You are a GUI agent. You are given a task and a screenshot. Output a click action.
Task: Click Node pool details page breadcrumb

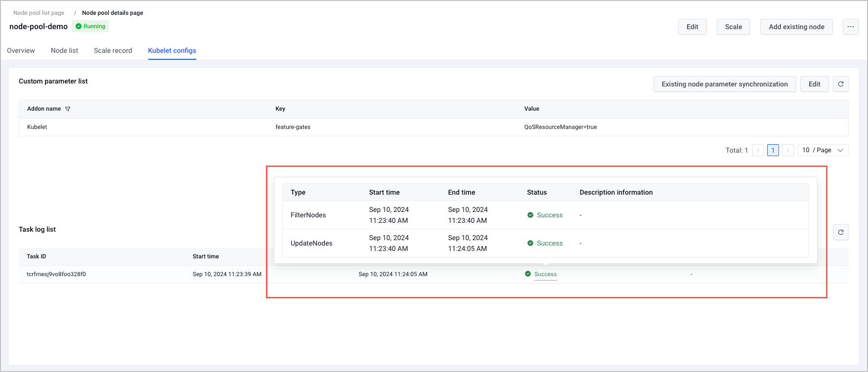(x=113, y=13)
